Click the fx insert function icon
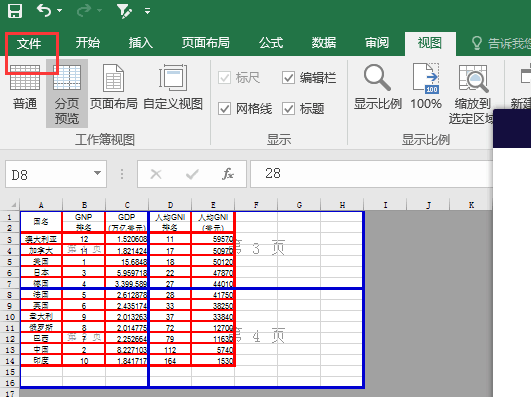 (228, 174)
